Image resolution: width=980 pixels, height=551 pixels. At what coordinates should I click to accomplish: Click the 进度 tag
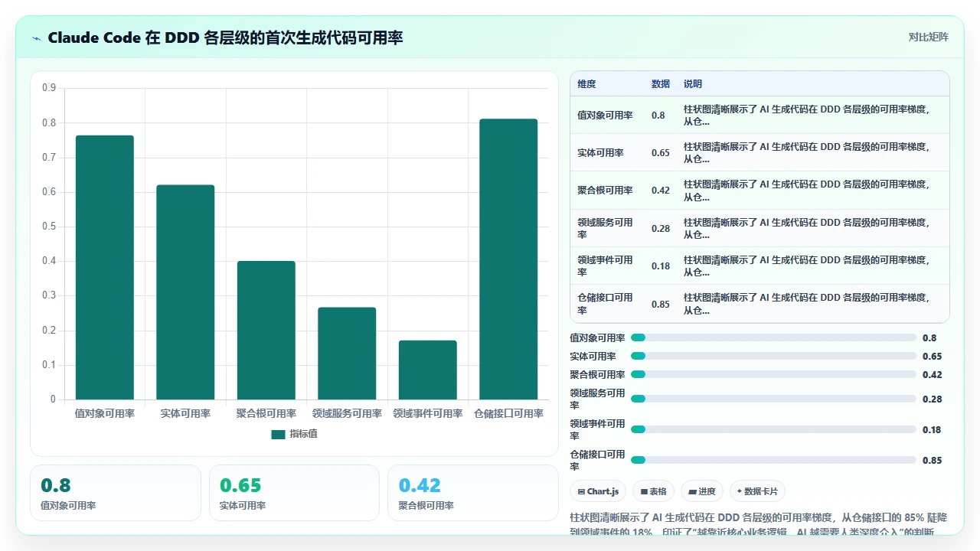pyautogui.click(x=702, y=491)
